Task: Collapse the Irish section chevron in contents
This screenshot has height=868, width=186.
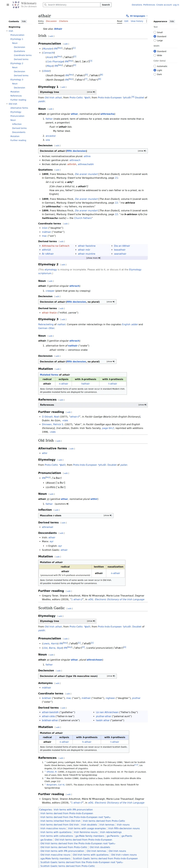Action: click(7, 31)
